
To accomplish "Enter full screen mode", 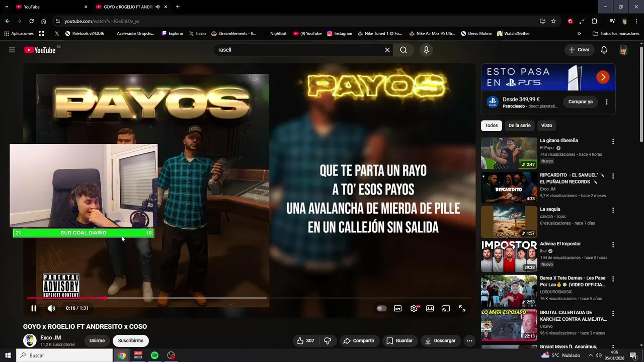I will (462, 308).
